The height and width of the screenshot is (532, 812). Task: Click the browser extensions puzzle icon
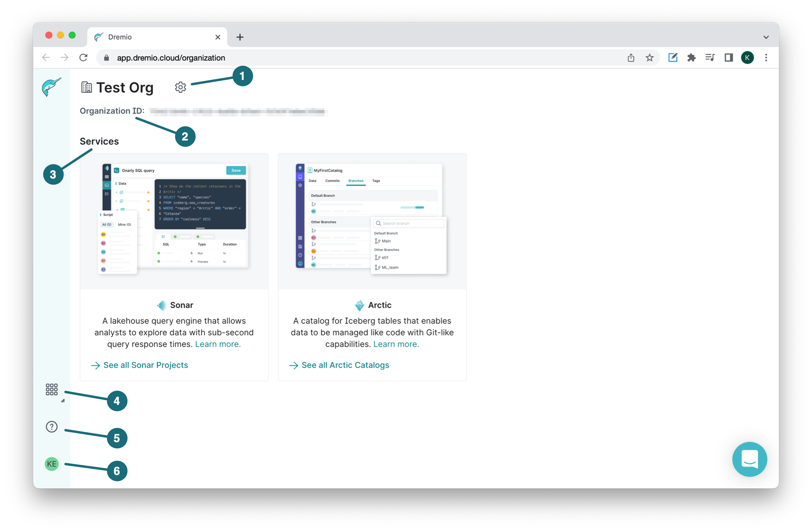692,57
